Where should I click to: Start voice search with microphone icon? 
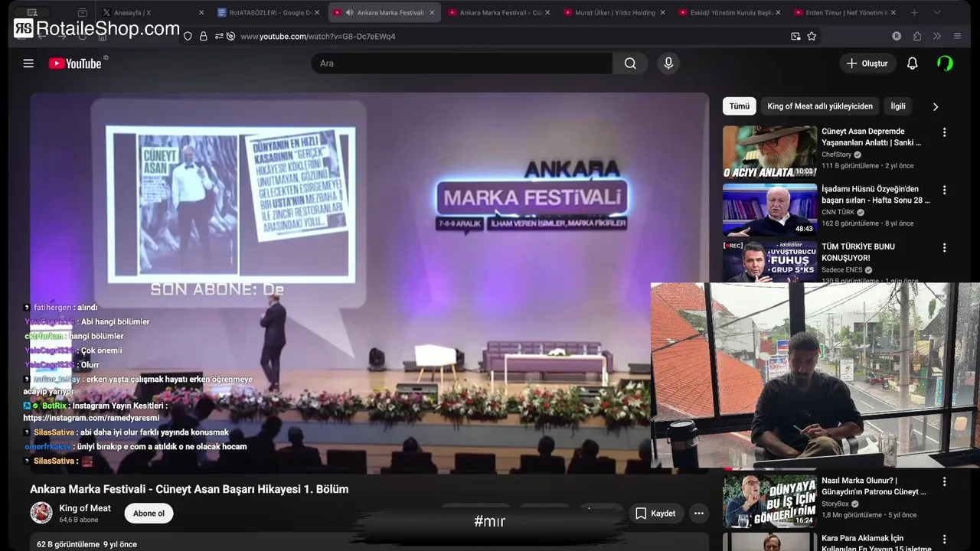click(x=668, y=64)
